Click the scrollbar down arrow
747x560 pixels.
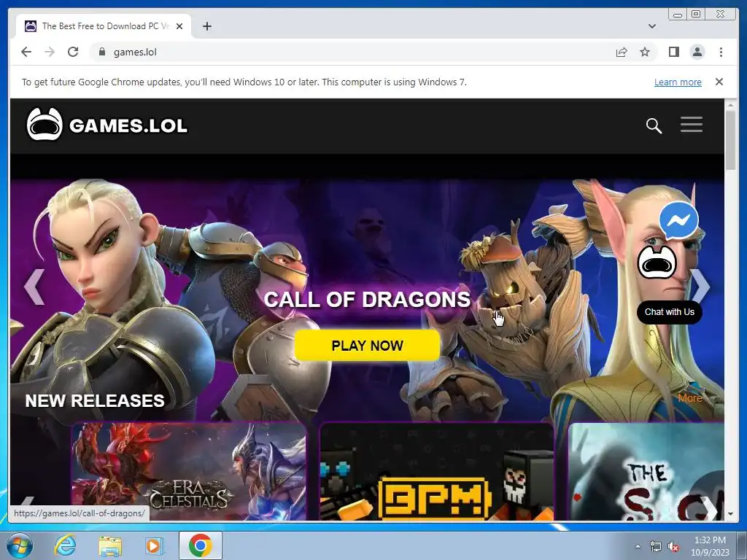tap(730, 514)
